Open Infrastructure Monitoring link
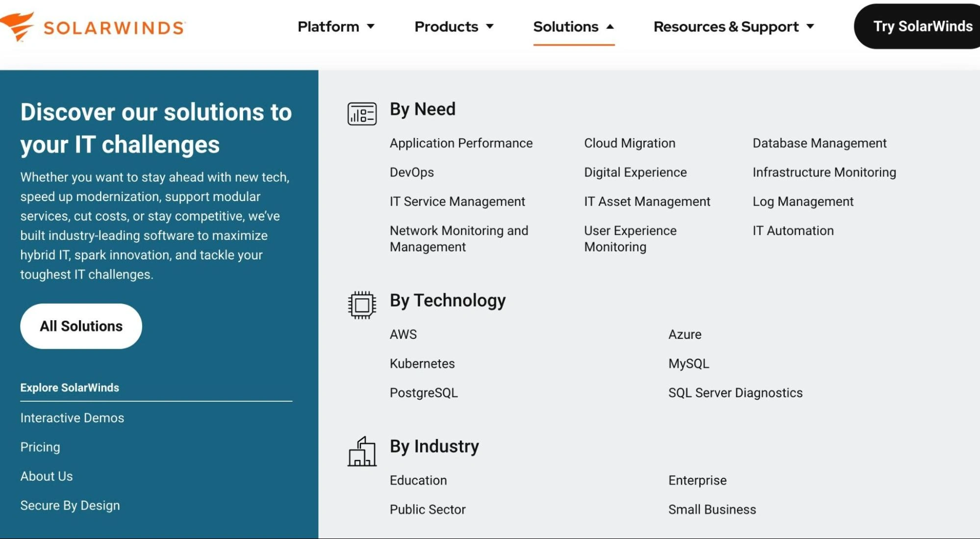 [824, 173]
